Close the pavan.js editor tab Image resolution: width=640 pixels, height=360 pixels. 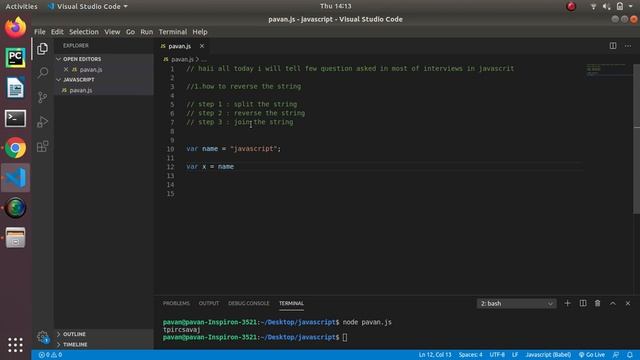202,46
